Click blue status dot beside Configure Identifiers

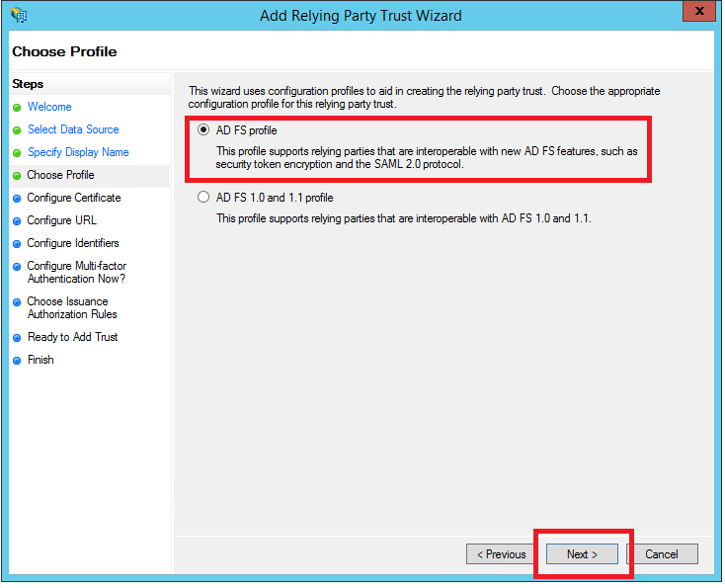click(17, 244)
